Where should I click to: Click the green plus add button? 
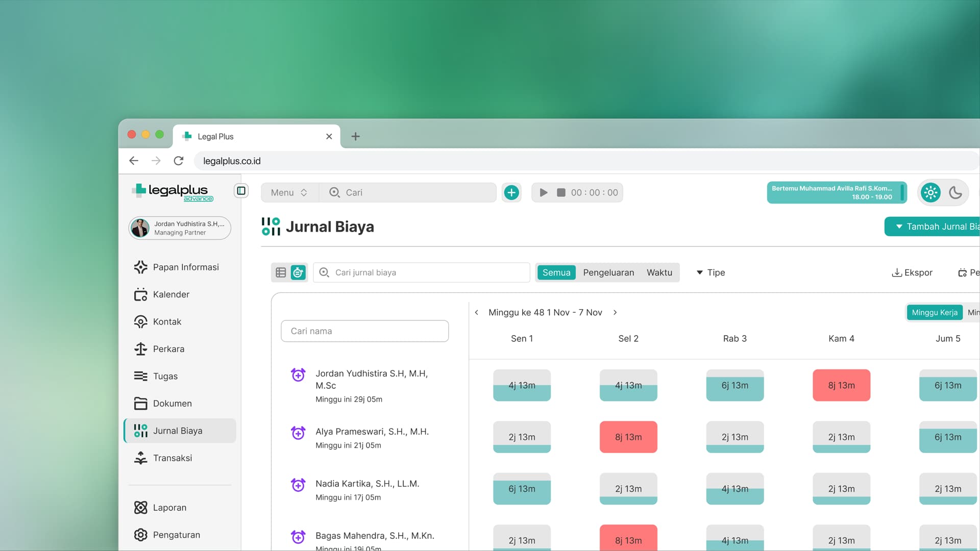tap(511, 192)
